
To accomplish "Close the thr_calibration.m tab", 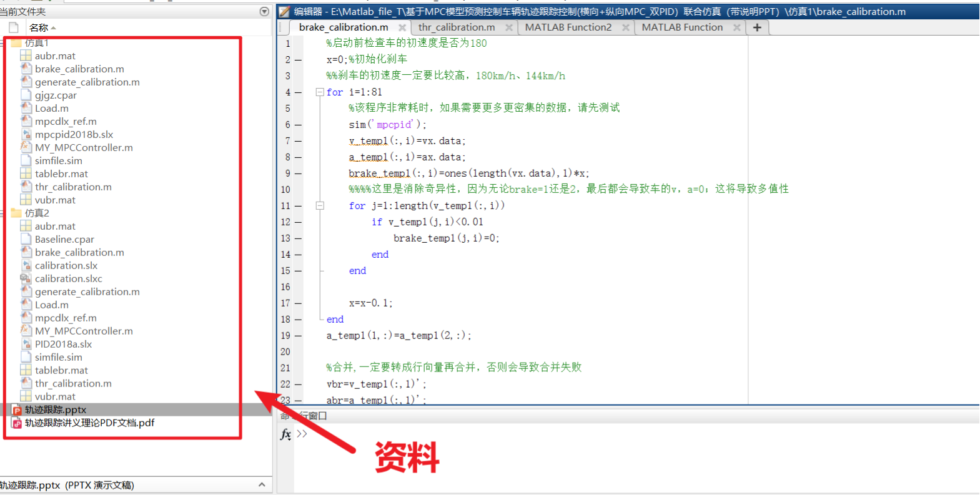I will [x=509, y=27].
